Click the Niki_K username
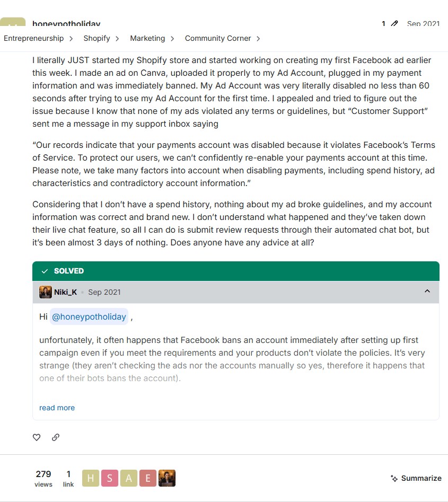 pyautogui.click(x=65, y=292)
